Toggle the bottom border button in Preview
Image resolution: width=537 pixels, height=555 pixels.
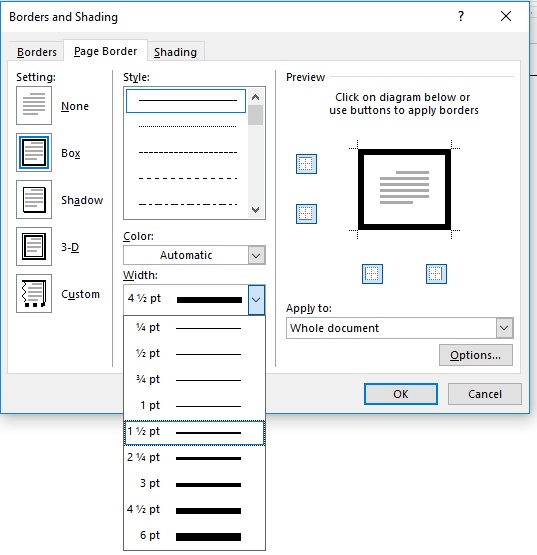[306, 214]
